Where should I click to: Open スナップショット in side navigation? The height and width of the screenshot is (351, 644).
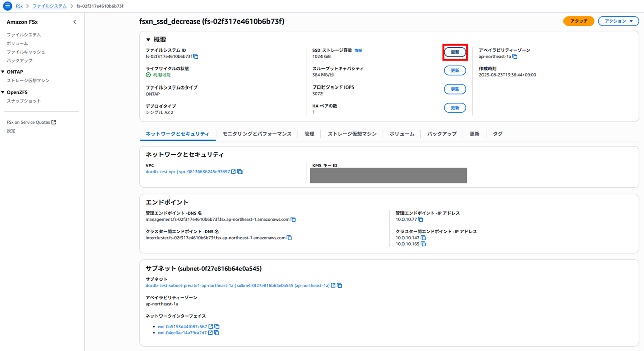[24, 101]
